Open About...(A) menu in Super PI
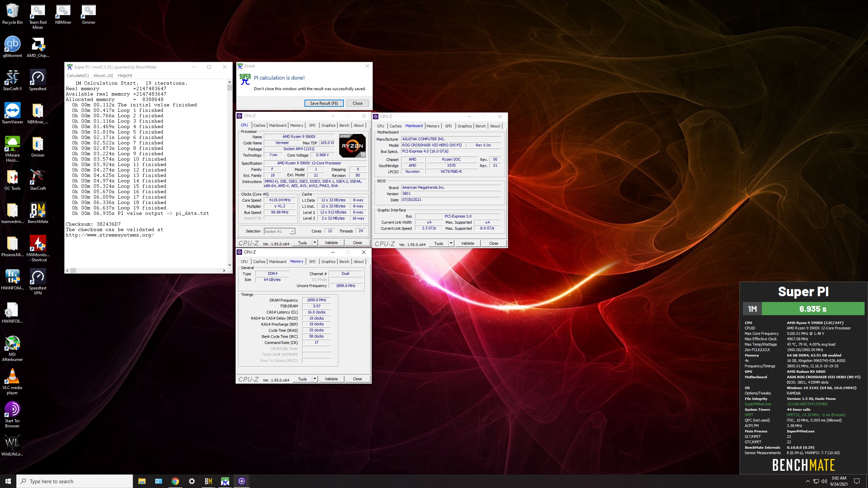 click(x=103, y=76)
